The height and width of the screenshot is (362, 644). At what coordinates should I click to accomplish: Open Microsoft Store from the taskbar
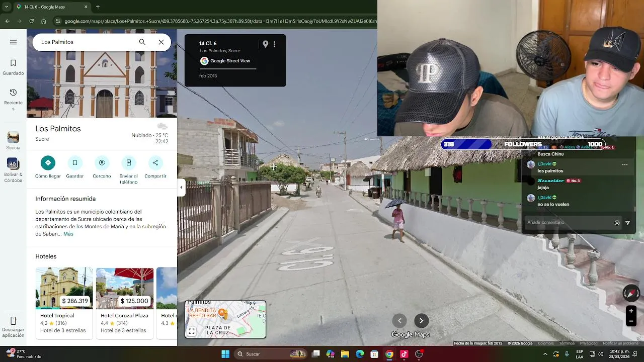[x=374, y=354]
